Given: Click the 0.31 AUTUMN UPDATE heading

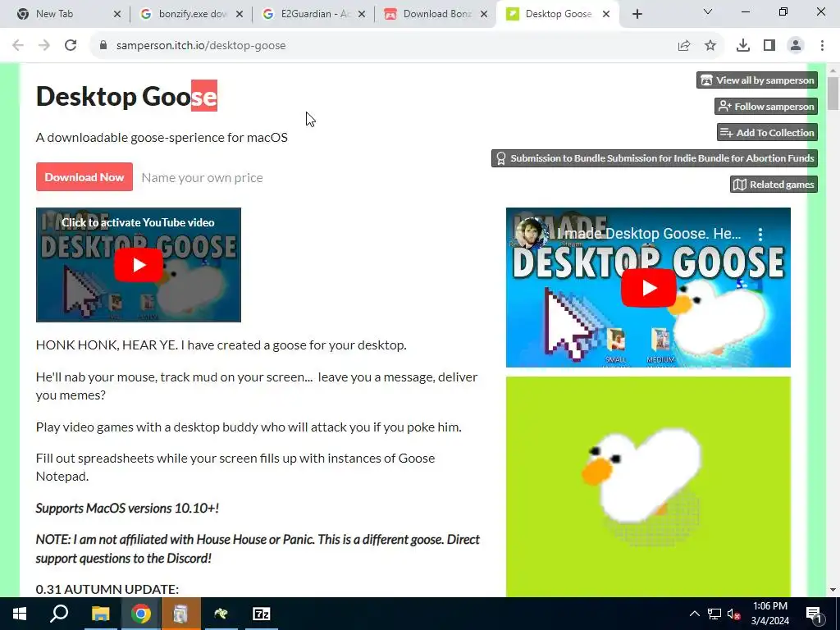Looking at the screenshot, I should [107, 589].
